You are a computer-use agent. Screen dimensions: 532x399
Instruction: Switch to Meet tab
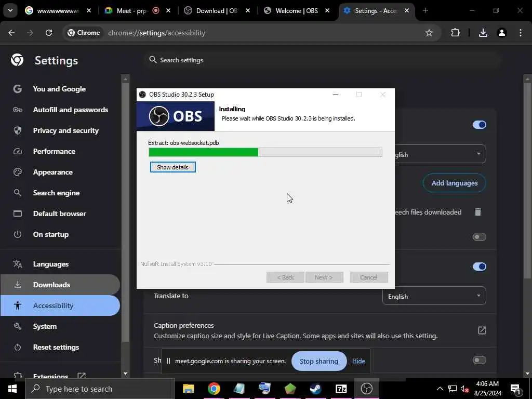131,10
